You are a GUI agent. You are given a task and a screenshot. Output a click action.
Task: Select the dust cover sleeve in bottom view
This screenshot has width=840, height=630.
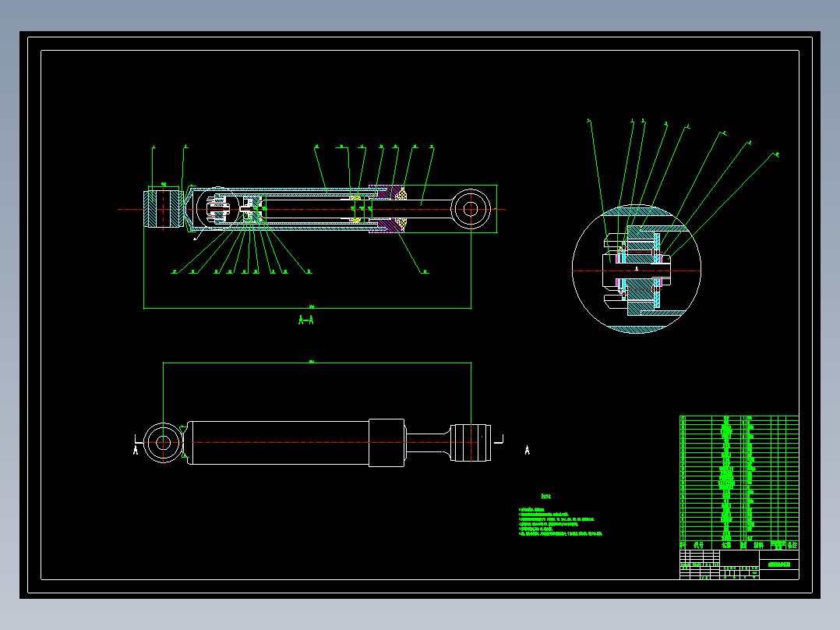pos(386,443)
